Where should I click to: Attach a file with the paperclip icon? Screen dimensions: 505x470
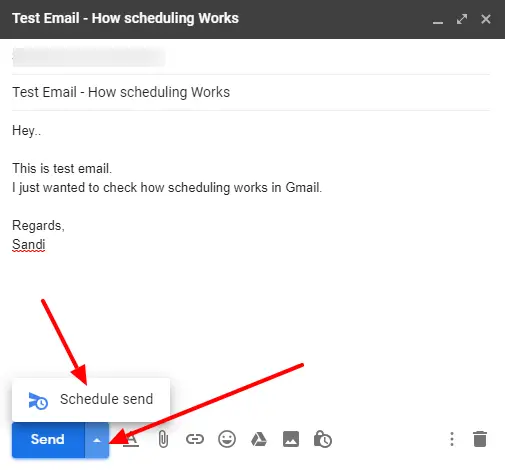click(x=163, y=439)
